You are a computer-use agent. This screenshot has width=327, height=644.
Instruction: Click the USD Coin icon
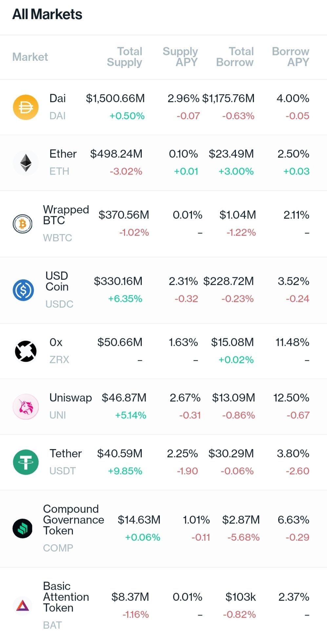(23, 290)
